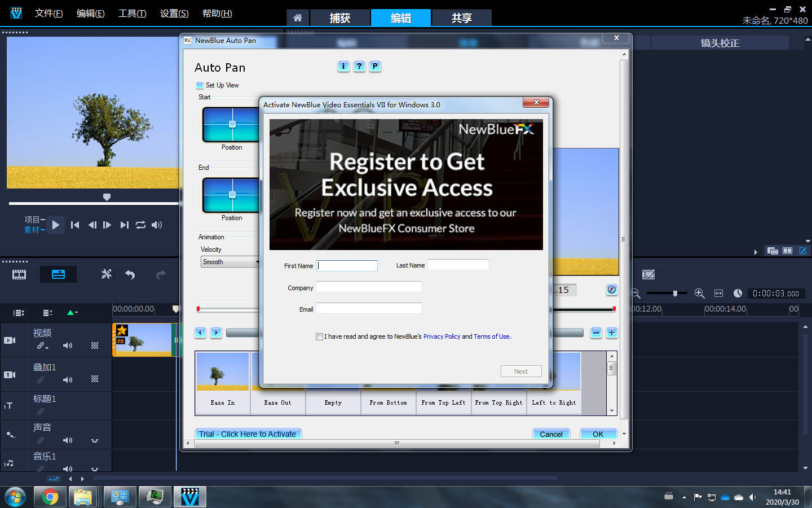Click the 视频 track camera icon

point(10,340)
